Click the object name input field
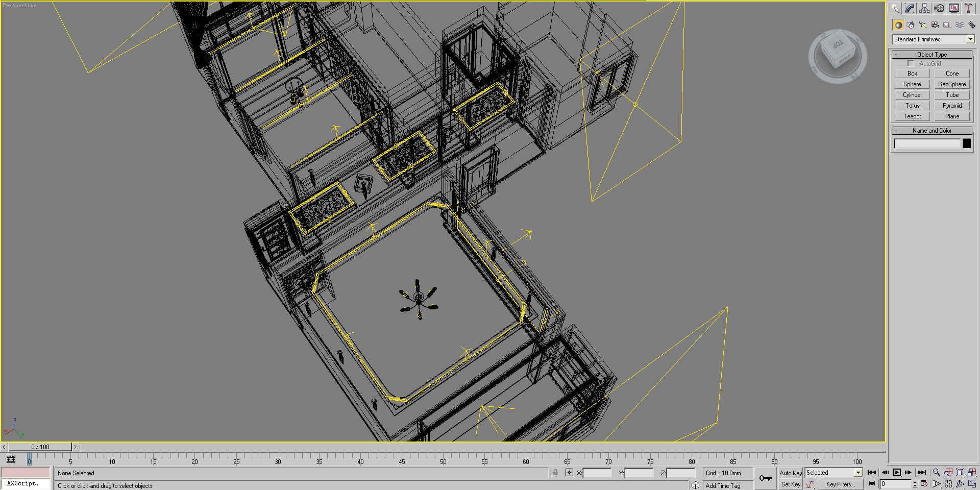980x490 pixels. pyautogui.click(x=927, y=144)
